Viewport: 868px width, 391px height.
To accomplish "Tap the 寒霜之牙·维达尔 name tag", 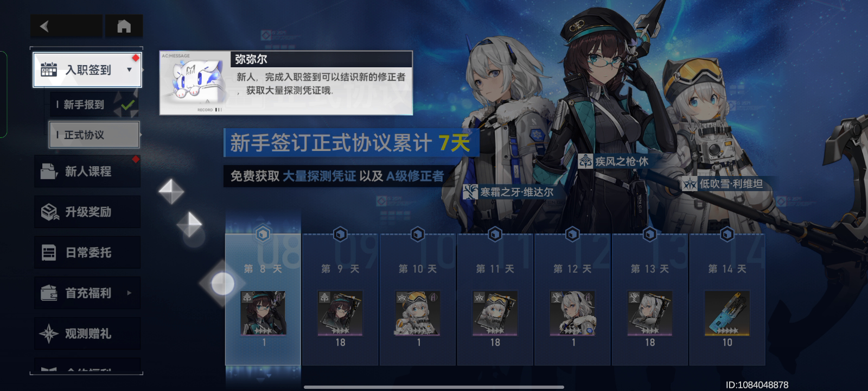I will (x=508, y=192).
